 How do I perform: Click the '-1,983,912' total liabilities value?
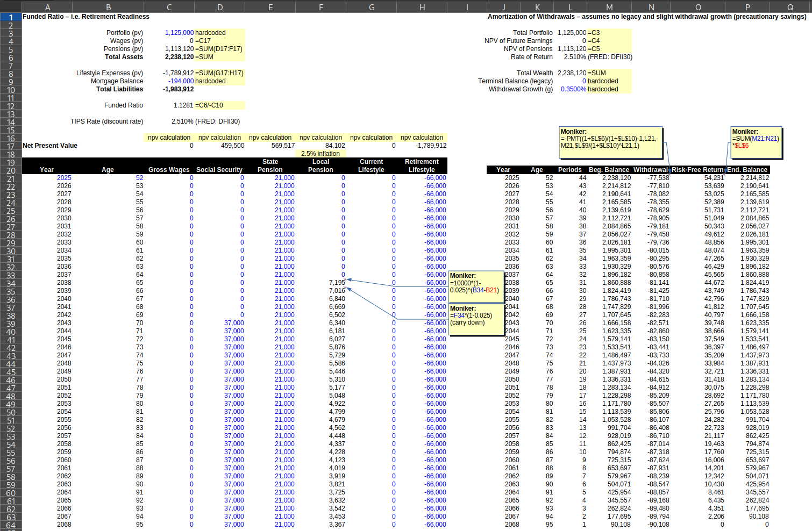[178, 89]
